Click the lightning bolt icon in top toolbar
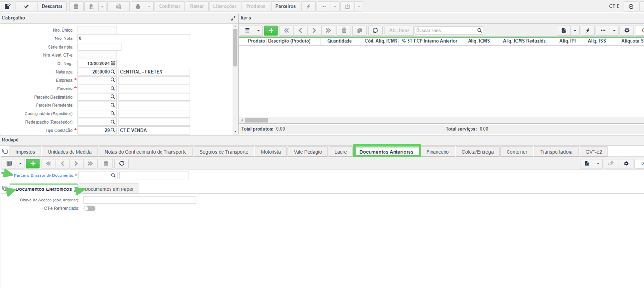Image resolution: width=644 pixels, height=288 pixels. click(308, 6)
